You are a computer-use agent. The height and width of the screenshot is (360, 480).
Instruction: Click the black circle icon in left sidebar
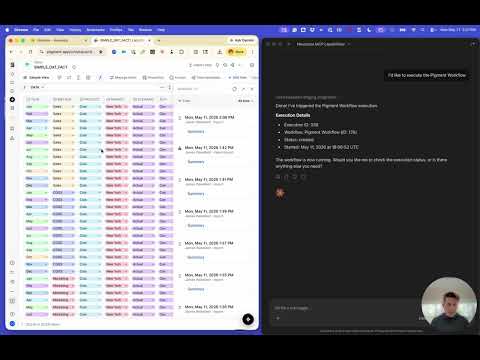click(x=12, y=100)
